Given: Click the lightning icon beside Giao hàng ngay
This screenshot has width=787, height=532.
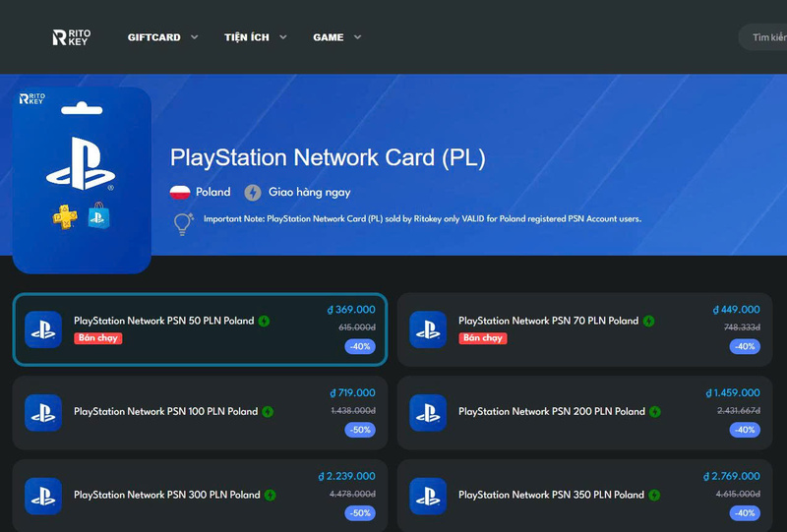Looking at the screenshot, I should pyautogui.click(x=253, y=192).
